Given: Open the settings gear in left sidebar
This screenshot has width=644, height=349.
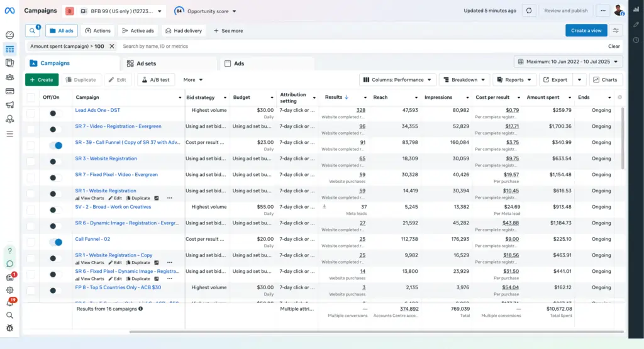Looking at the screenshot, I should [9, 290].
